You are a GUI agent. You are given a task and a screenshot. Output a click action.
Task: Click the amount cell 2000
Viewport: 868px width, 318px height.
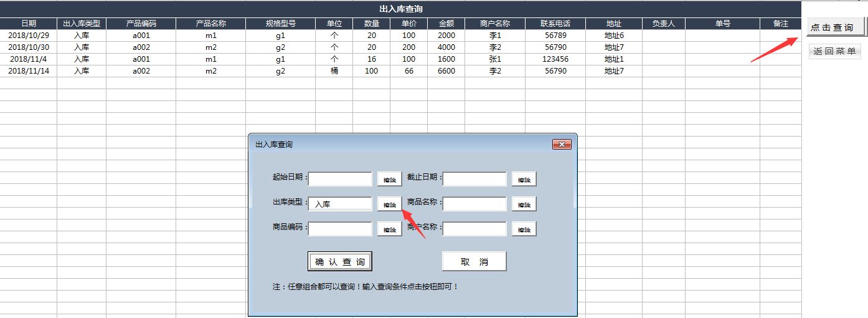[x=446, y=36]
